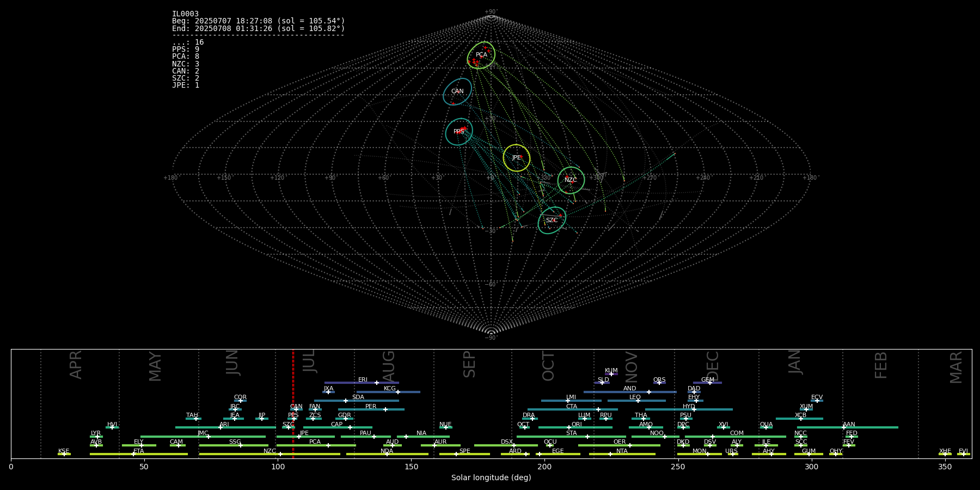This screenshot has height=490, width=980.
Task: Click the HYD shower bar in the timeline
Action: pyautogui.click(x=689, y=409)
